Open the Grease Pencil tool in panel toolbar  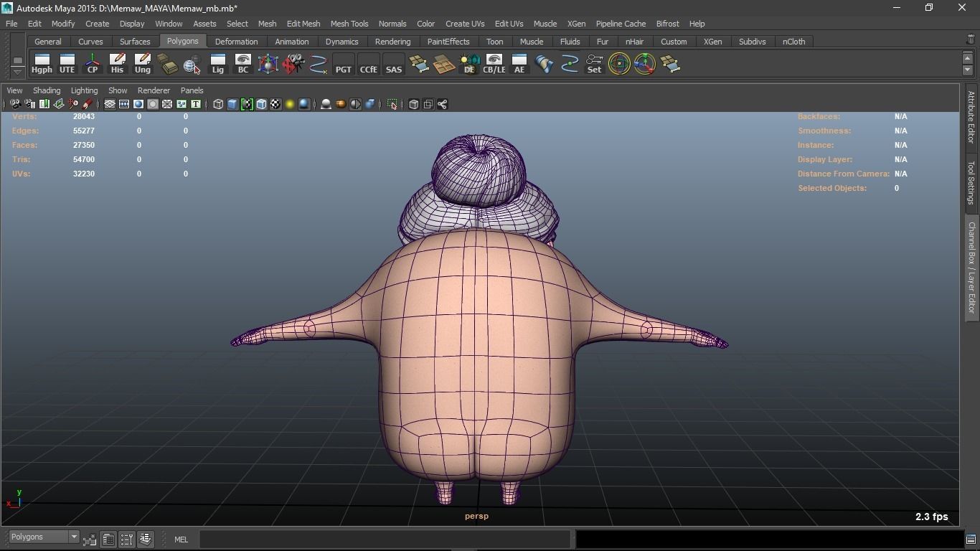[88, 104]
